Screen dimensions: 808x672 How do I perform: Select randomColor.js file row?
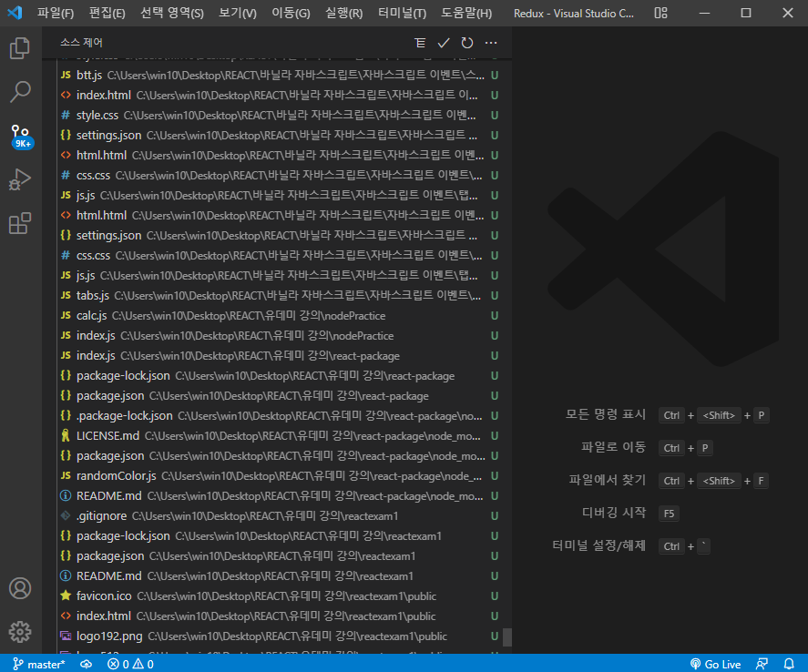278,476
